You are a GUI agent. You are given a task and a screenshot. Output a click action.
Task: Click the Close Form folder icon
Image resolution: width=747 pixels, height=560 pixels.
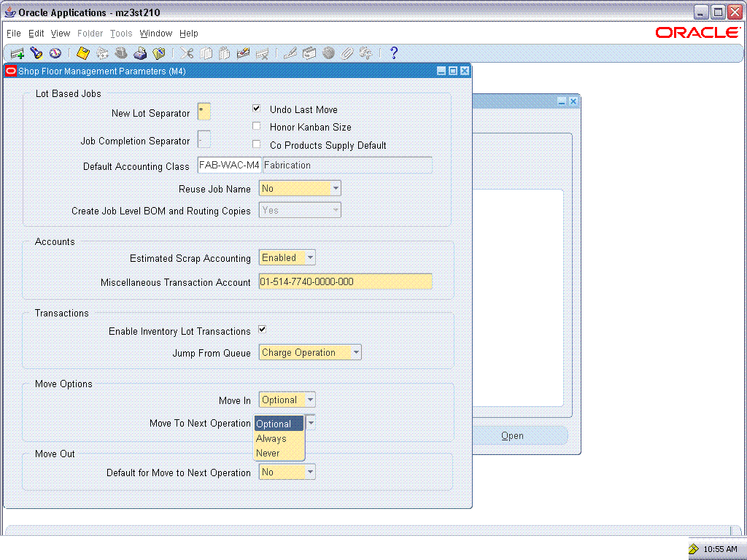click(x=158, y=52)
